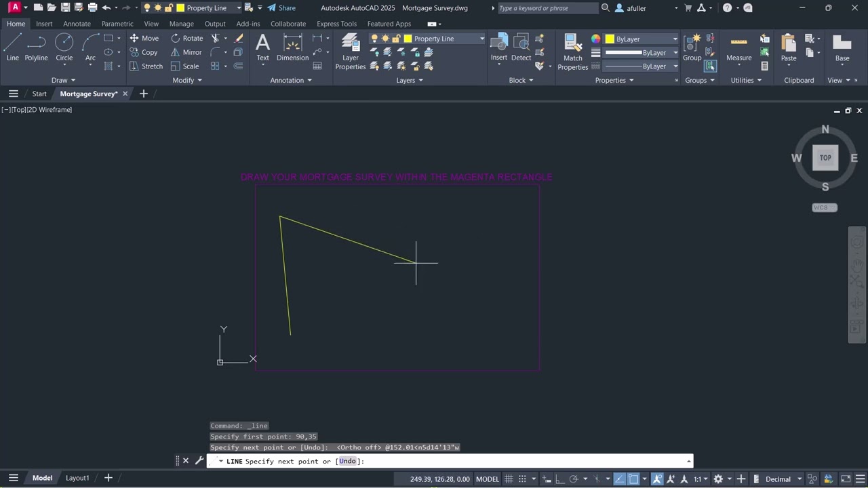Click the Match Properties tool
Screen dimensions: 868x488
tap(572, 52)
